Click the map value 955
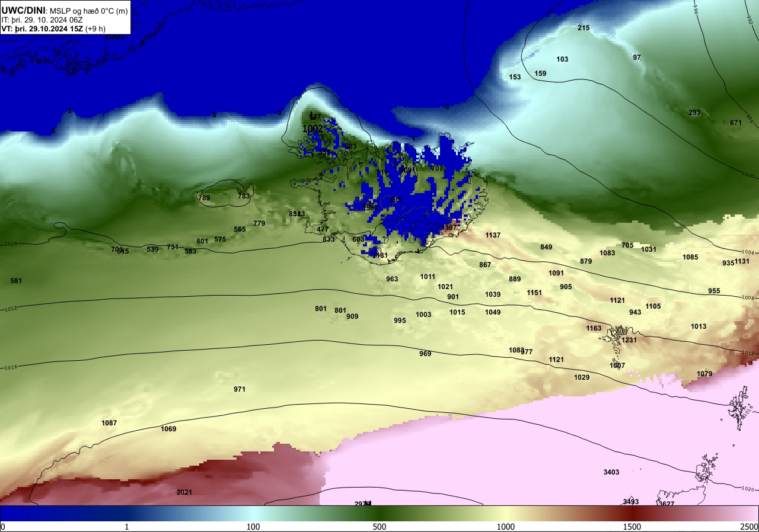The image size is (759, 532). [714, 291]
